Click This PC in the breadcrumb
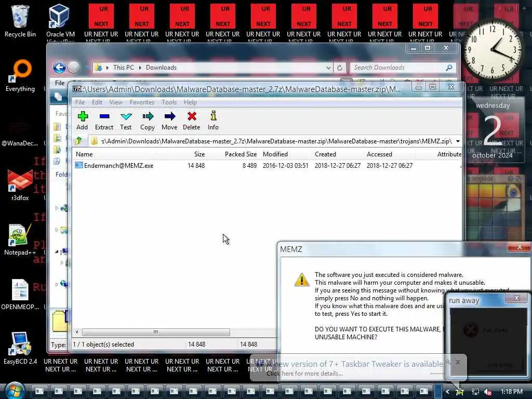532x399 pixels. point(124,67)
